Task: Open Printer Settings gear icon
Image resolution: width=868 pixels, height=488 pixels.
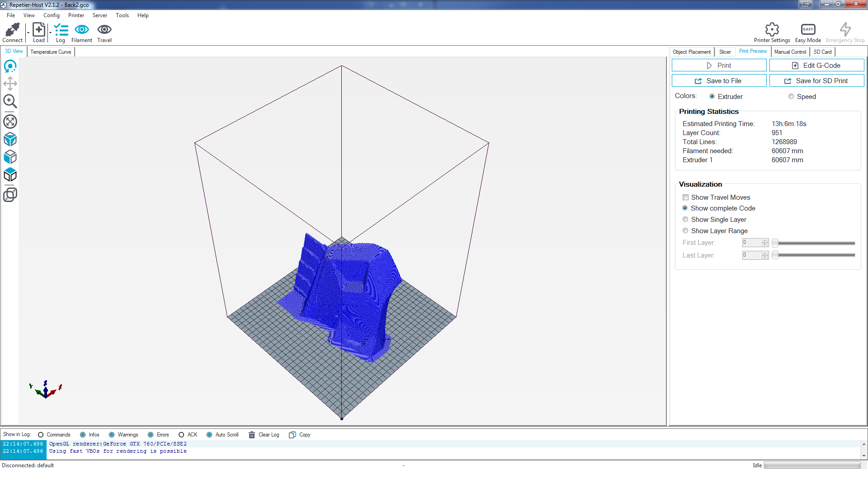Action: point(772,30)
